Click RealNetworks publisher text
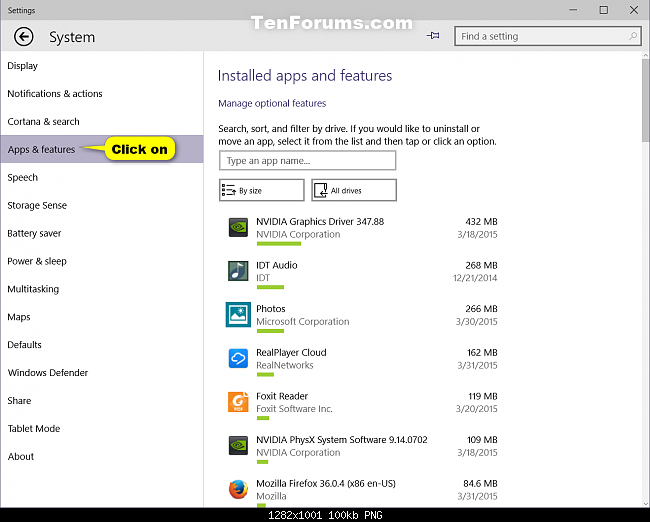 point(284,365)
